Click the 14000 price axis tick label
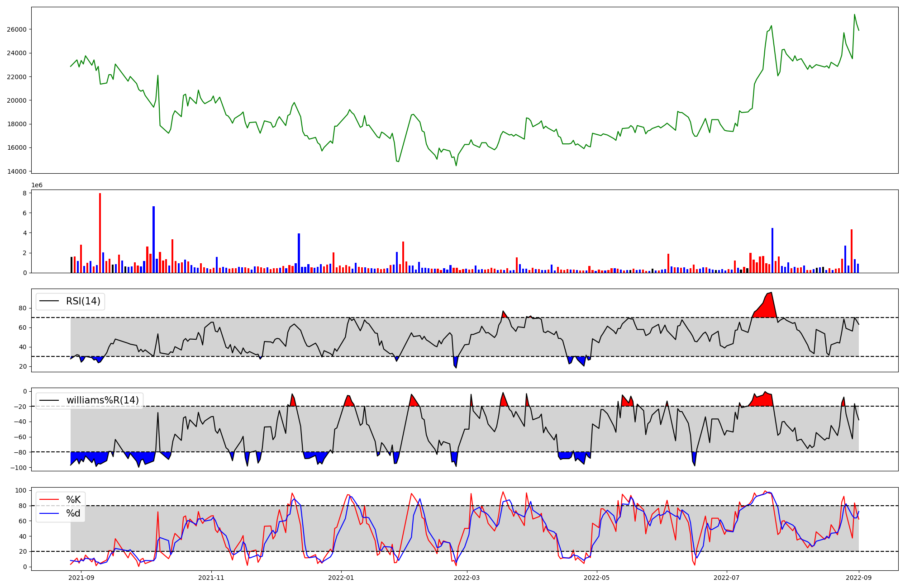905x588 pixels. coord(18,171)
